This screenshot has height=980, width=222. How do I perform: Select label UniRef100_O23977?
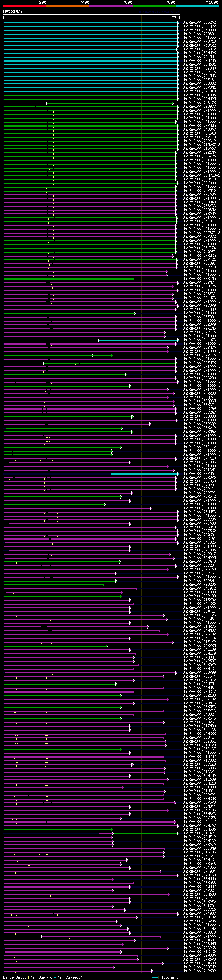[x=199, y=106]
